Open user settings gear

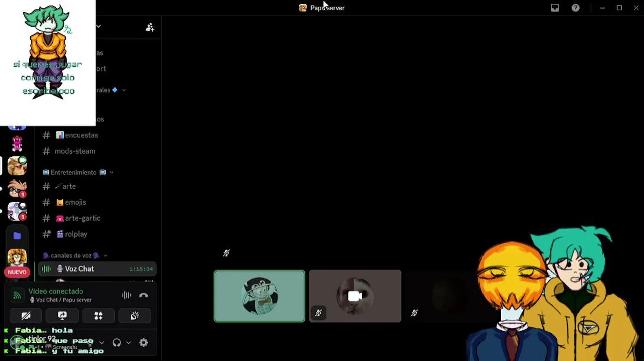144,343
